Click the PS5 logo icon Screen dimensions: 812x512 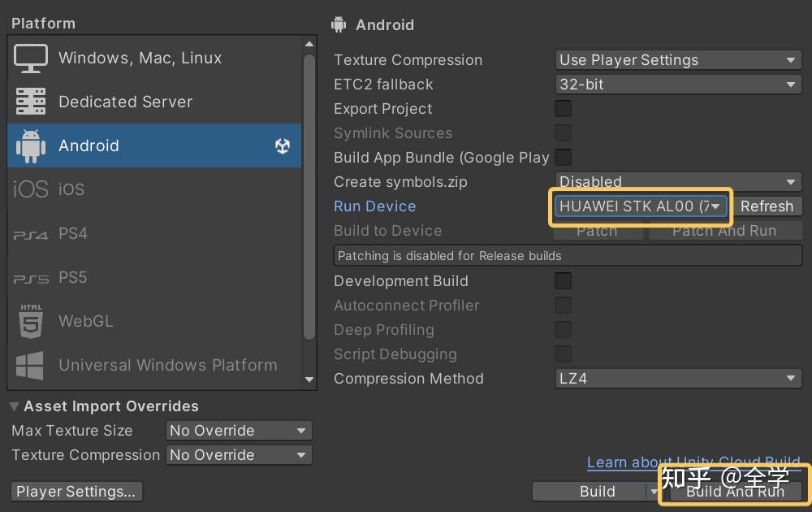31,278
